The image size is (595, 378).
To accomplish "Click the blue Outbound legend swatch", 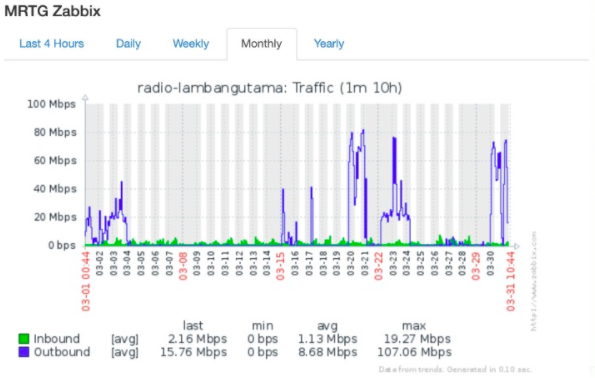I will [x=24, y=352].
